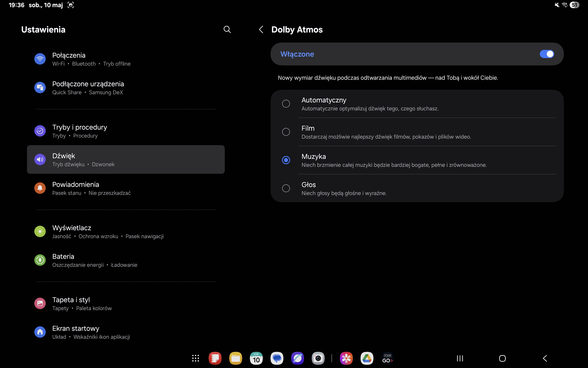Viewport: 588px width, 368px height.
Task: Tap the screenshot capture status icon
Action: tap(70, 5)
